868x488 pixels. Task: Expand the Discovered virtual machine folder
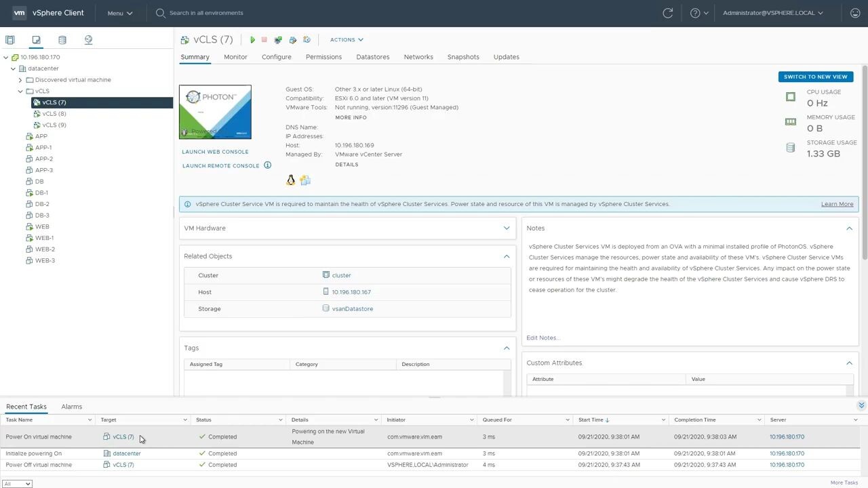[x=20, y=79]
